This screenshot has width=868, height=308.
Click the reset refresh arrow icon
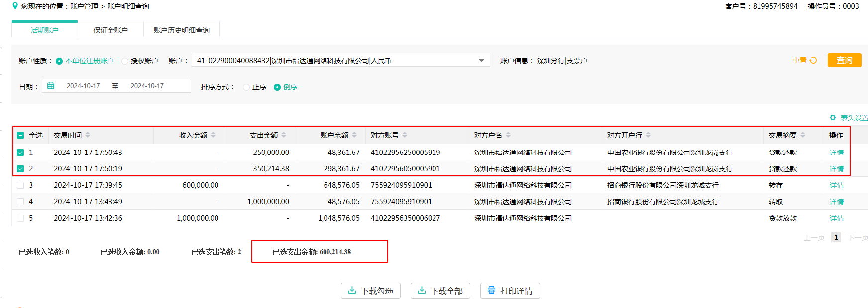pyautogui.click(x=813, y=60)
